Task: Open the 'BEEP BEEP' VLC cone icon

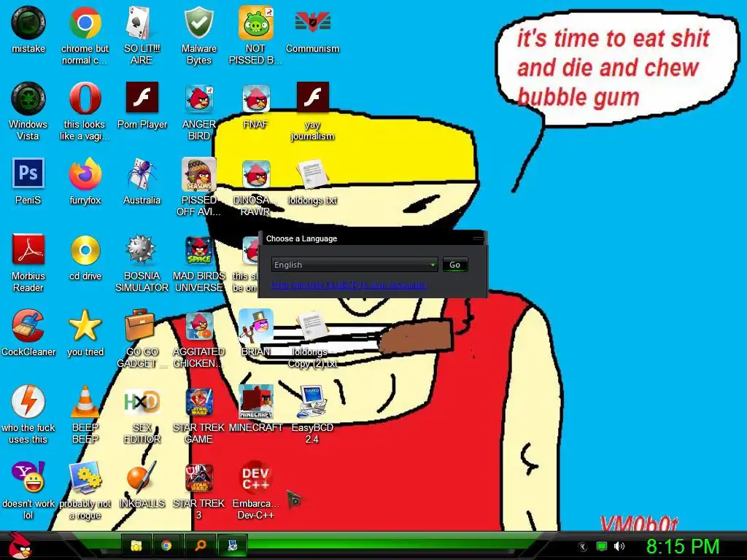Action: coord(85,402)
